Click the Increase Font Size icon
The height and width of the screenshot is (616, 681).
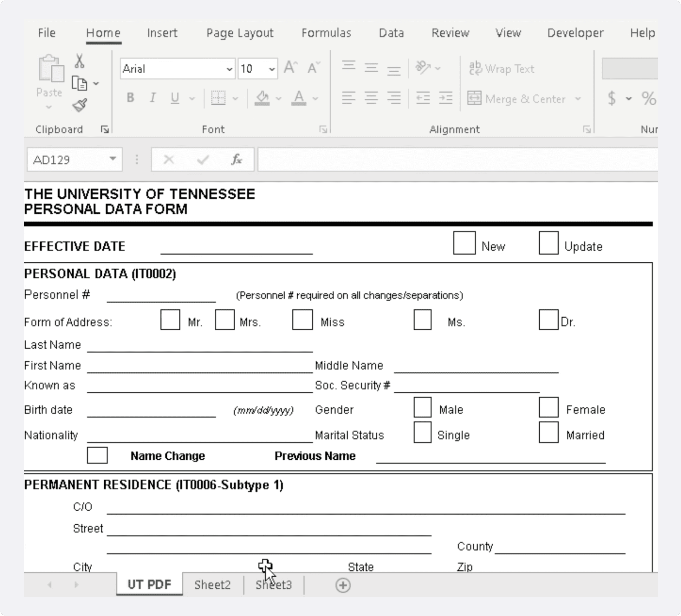[x=290, y=68]
